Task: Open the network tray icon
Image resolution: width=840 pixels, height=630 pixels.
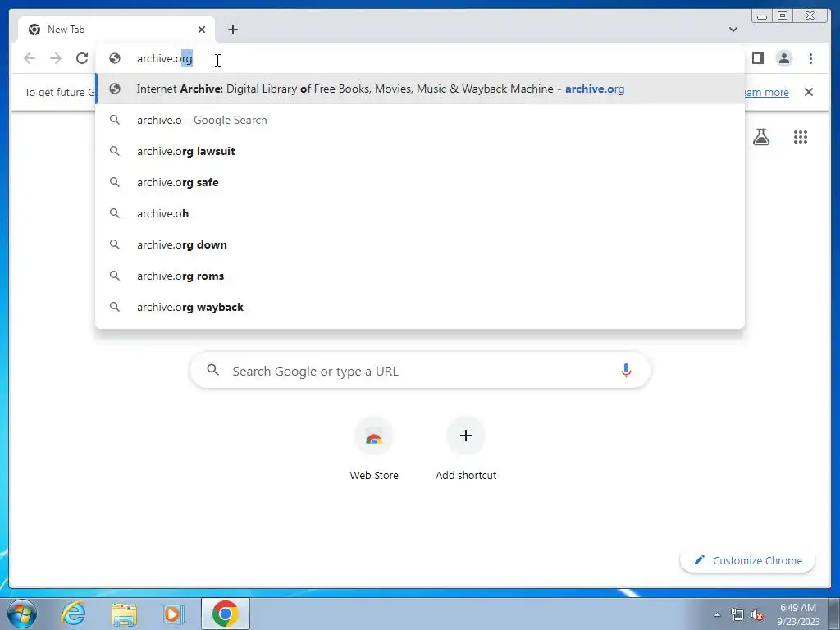Action: pyautogui.click(x=737, y=614)
